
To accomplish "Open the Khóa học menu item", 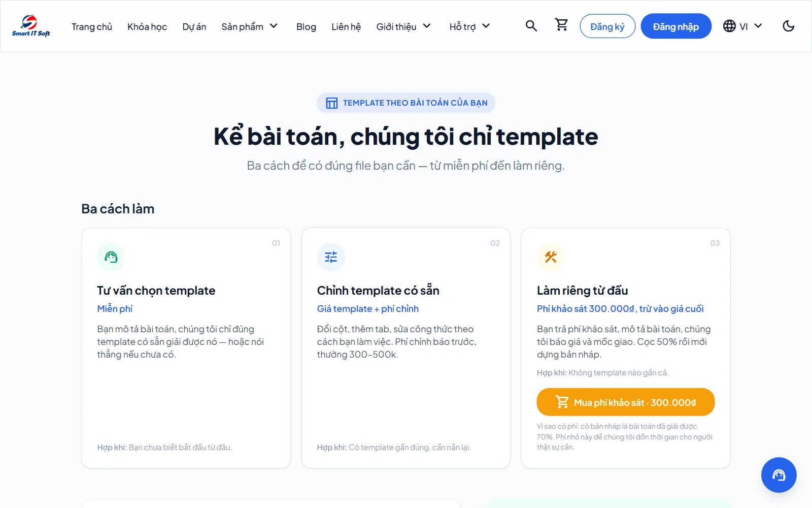I will click(147, 26).
